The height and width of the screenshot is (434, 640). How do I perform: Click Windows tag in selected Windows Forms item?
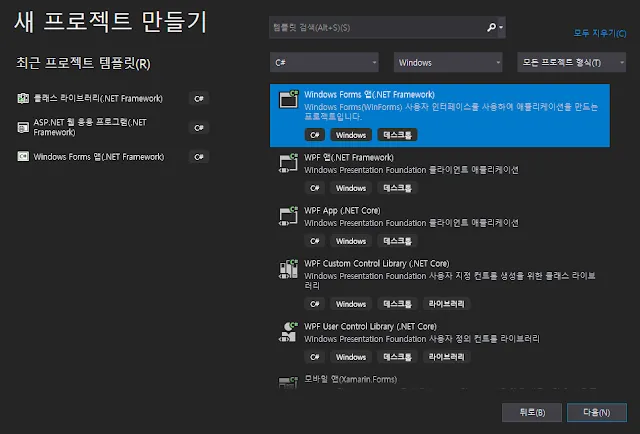pos(351,135)
